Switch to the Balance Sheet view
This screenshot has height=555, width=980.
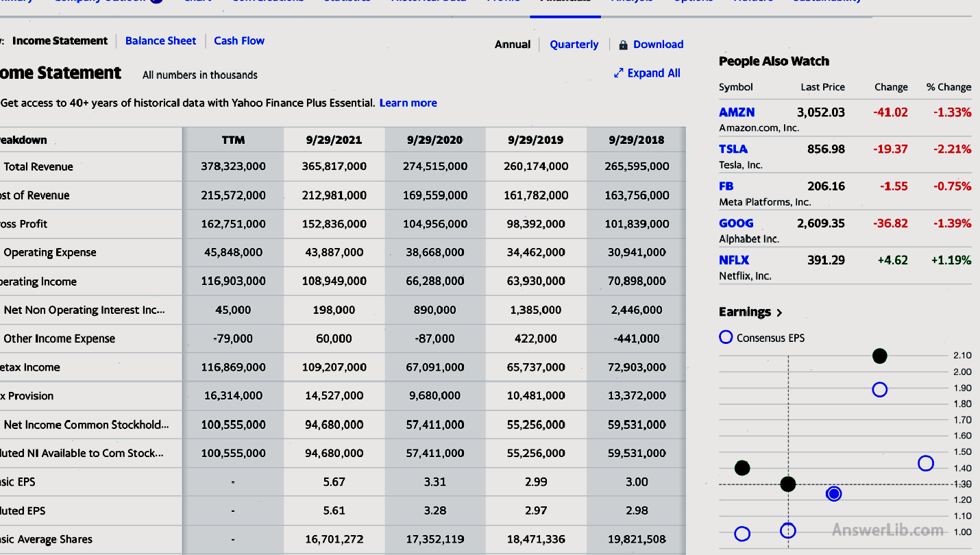click(160, 41)
